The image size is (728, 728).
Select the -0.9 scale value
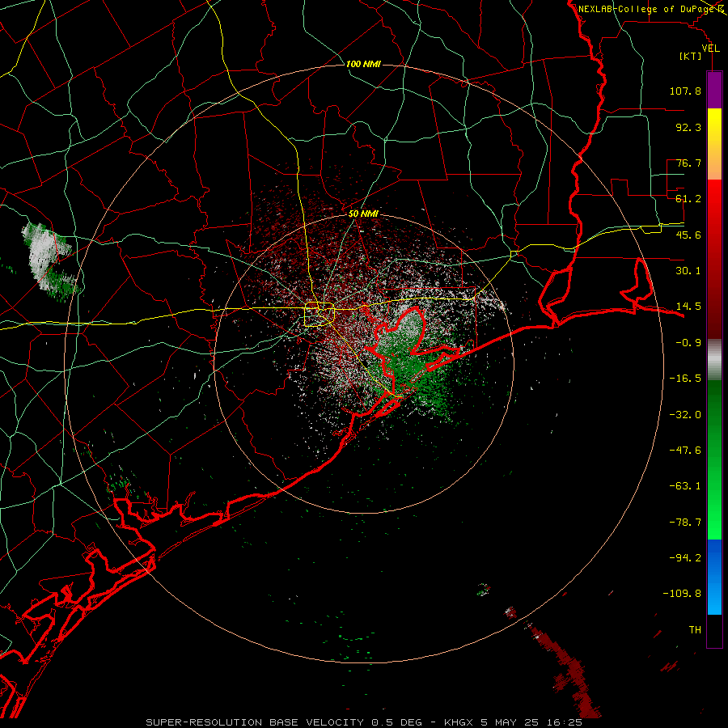coord(688,343)
